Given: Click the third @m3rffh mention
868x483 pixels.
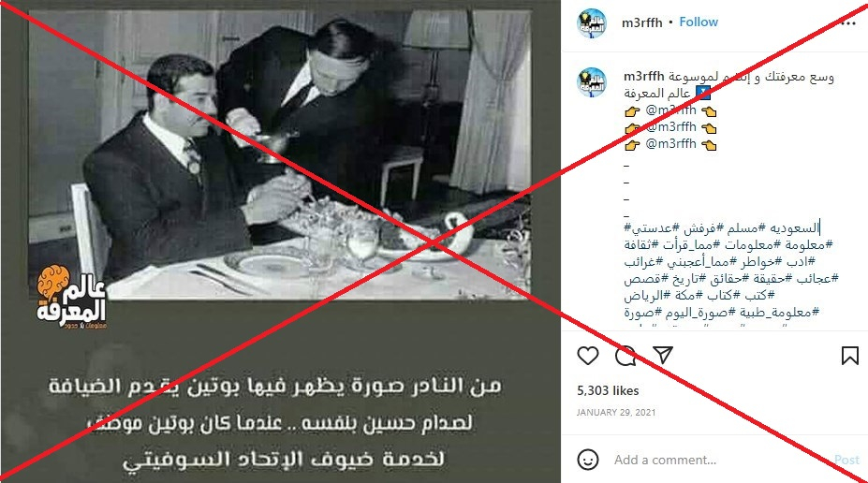Looking at the screenshot, I should click(670, 144).
